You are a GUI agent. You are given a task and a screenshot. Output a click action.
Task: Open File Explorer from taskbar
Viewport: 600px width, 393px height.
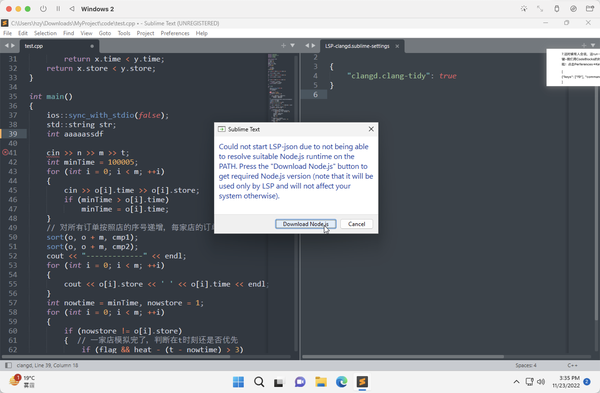click(x=321, y=382)
